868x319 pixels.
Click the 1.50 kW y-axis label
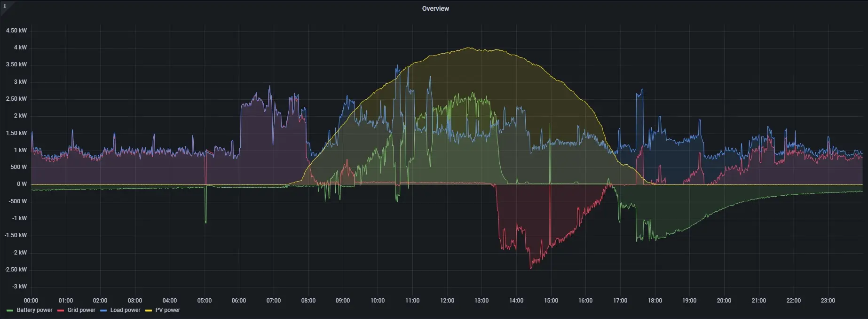click(x=16, y=133)
